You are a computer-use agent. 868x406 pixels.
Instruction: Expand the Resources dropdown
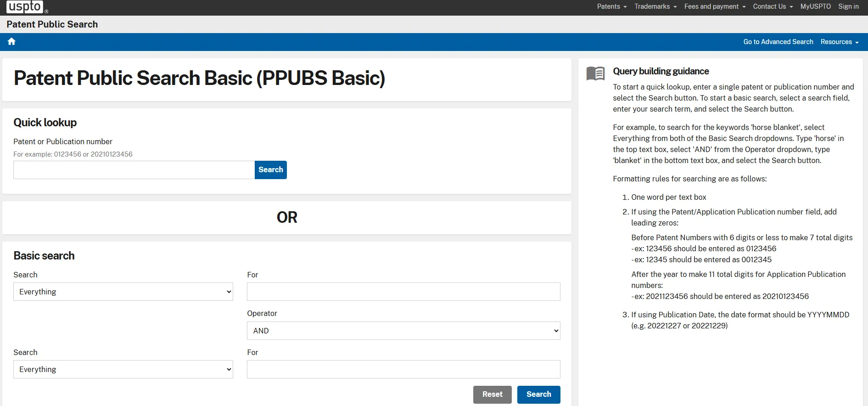[x=839, y=42]
